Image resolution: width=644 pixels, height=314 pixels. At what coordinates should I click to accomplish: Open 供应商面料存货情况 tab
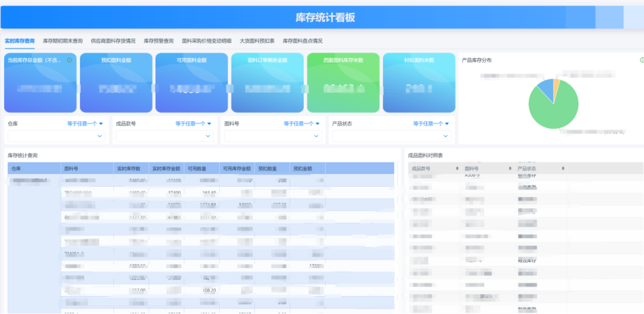coord(113,41)
